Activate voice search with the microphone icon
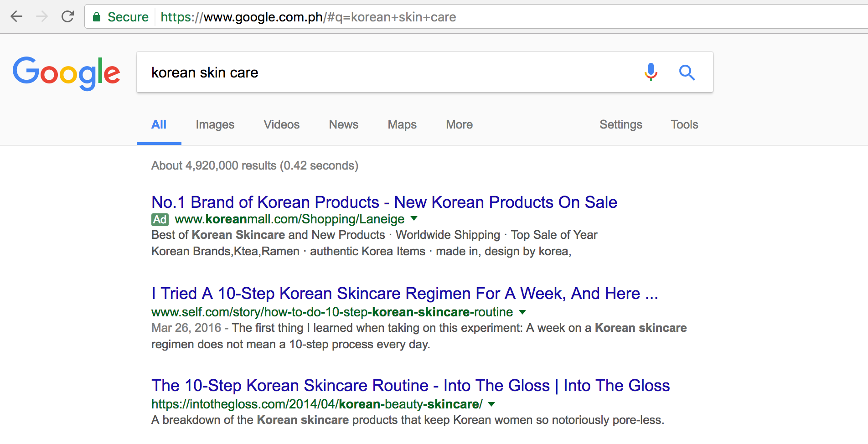 (x=650, y=72)
